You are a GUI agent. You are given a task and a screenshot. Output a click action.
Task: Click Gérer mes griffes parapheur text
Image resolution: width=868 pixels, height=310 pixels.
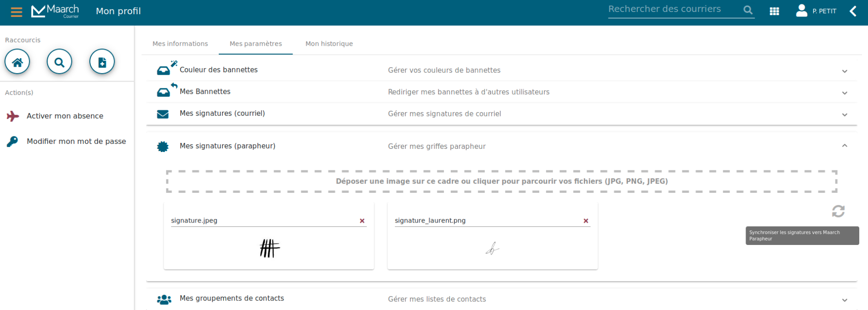(x=437, y=147)
